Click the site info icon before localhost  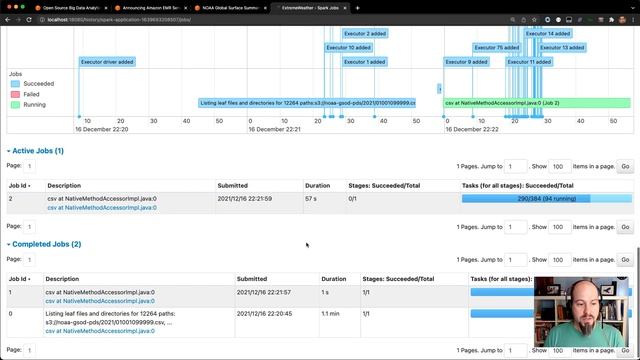click(x=42, y=20)
